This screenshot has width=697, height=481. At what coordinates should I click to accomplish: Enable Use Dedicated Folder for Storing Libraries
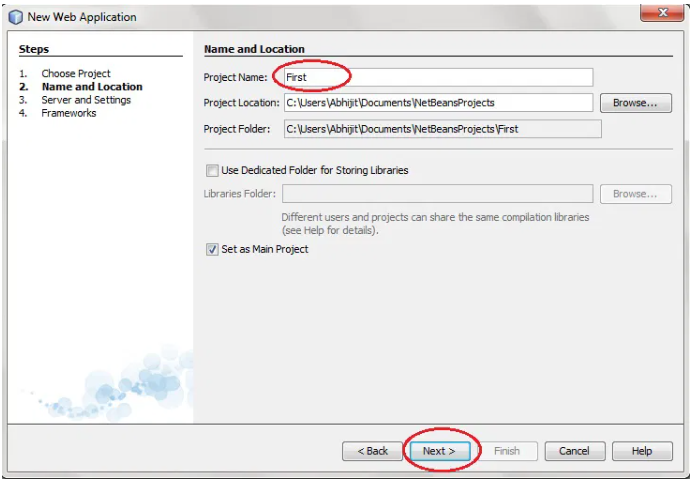212,171
